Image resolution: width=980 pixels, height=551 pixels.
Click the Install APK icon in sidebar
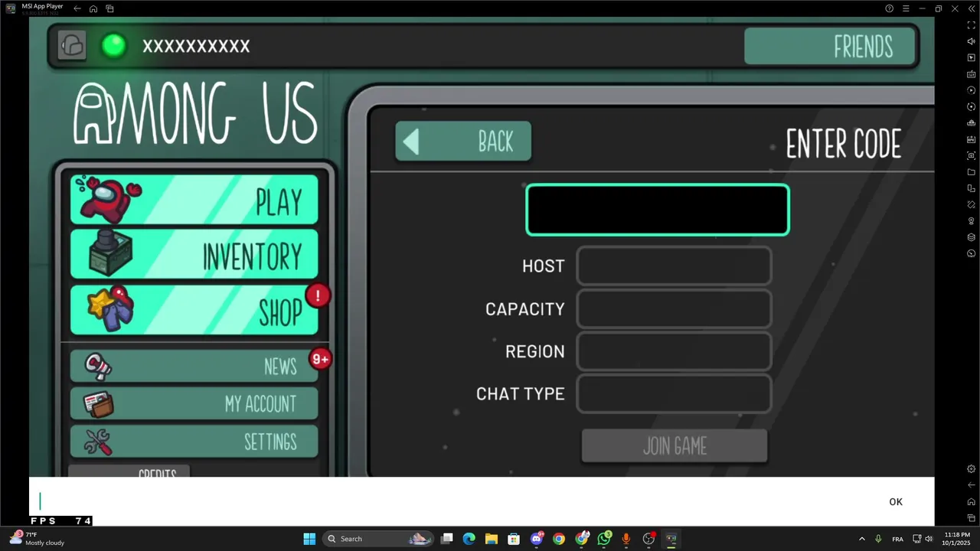(x=972, y=139)
